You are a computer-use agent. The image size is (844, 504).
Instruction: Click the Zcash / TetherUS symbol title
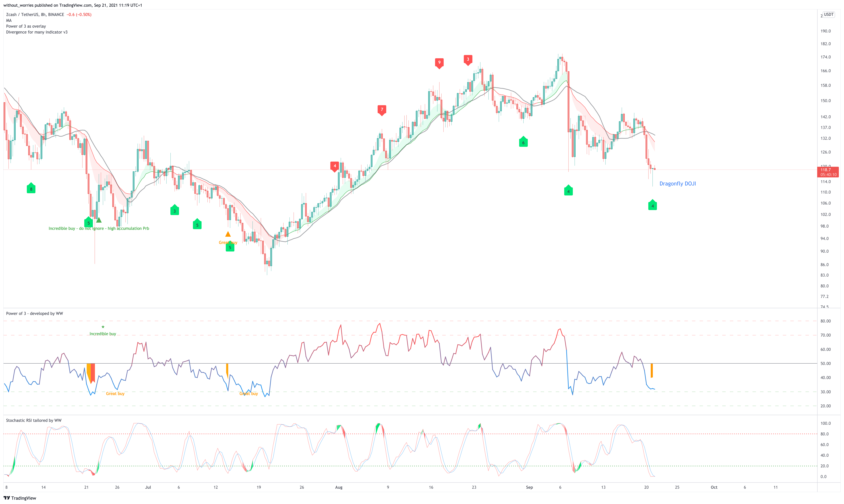point(35,15)
